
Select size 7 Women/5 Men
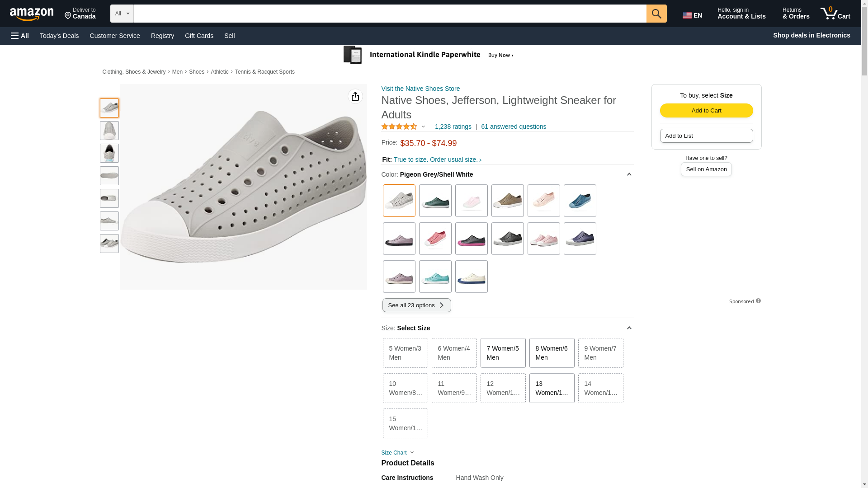click(503, 353)
